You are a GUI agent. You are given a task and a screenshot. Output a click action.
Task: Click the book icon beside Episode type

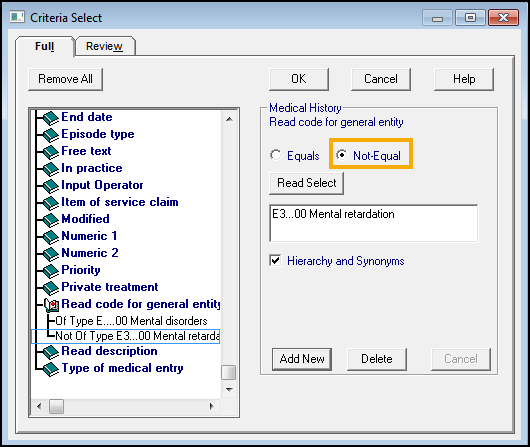pyautogui.click(x=51, y=135)
